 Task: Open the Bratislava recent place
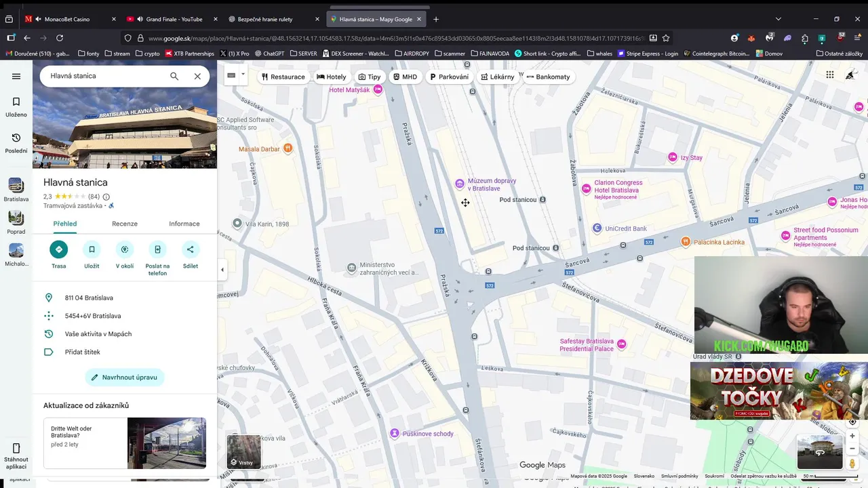point(16,190)
